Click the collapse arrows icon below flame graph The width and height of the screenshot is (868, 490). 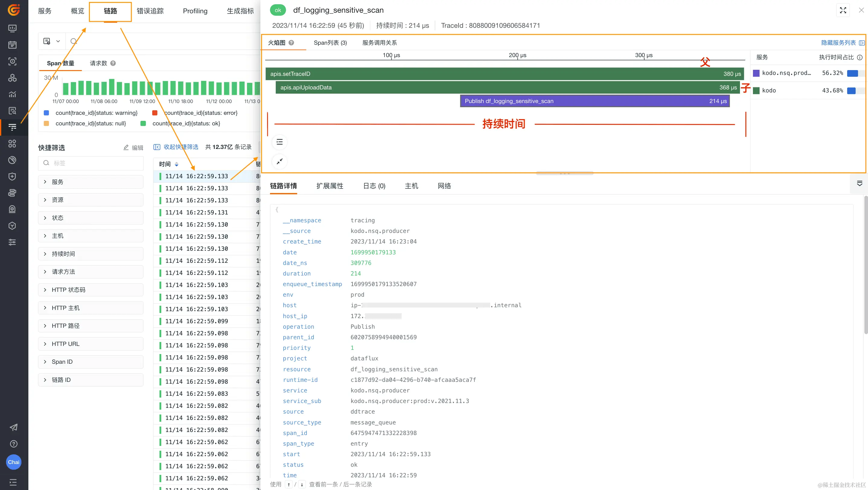(279, 162)
